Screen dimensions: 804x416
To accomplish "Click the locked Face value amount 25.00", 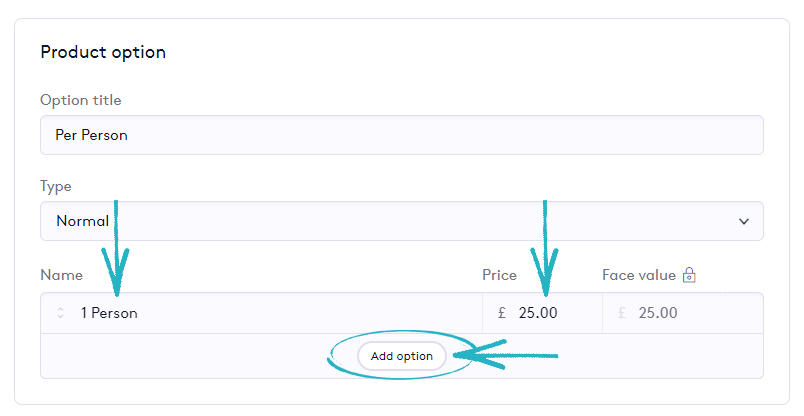I will [658, 313].
